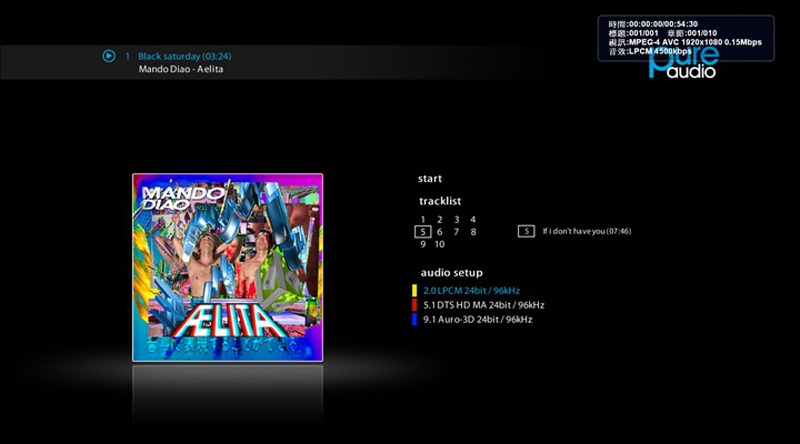Select the highlighted track 5 in the tracklist
Image resolution: width=800 pixels, height=444 pixels.
click(x=422, y=232)
